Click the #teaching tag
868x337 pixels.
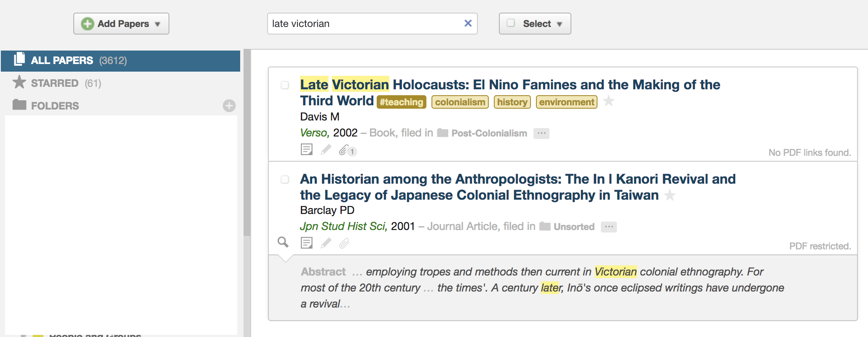click(402, 102)
